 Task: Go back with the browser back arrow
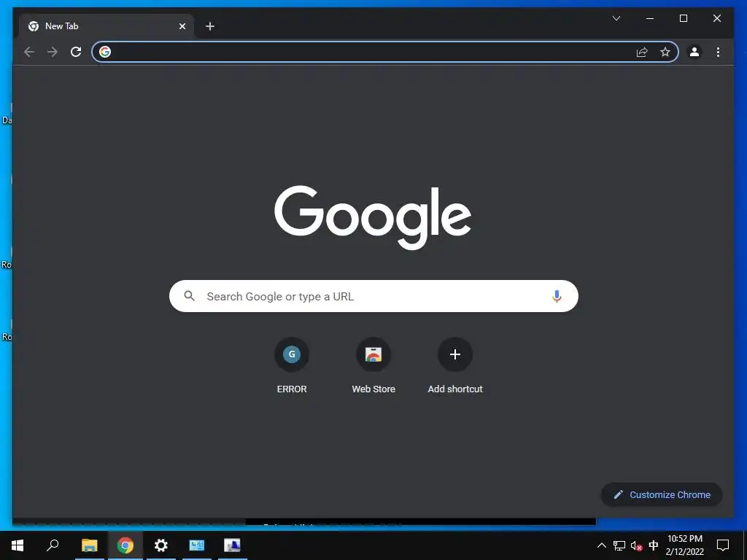[29, 52]
